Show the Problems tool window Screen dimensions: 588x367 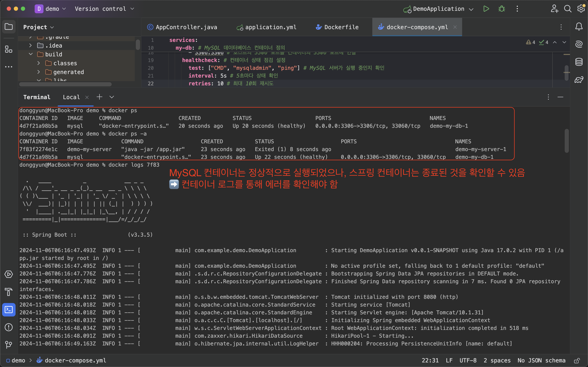tap(9, 327)
